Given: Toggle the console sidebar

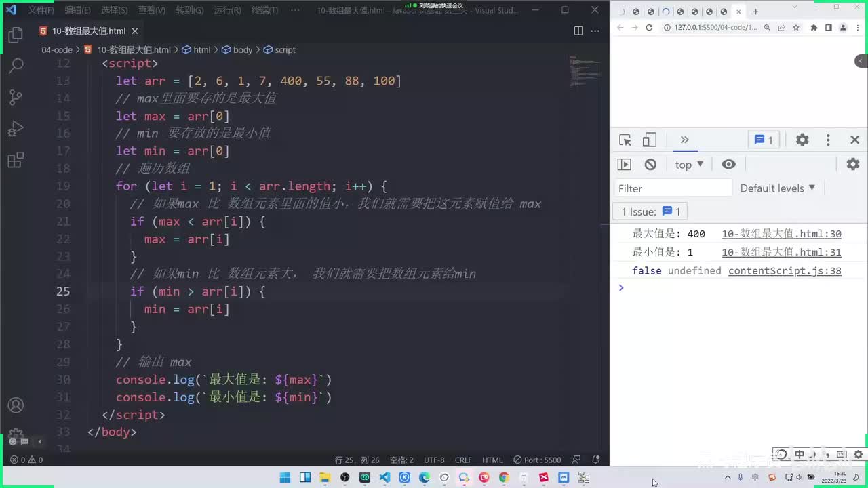Looking at the screenshot, I should point(625,164).
